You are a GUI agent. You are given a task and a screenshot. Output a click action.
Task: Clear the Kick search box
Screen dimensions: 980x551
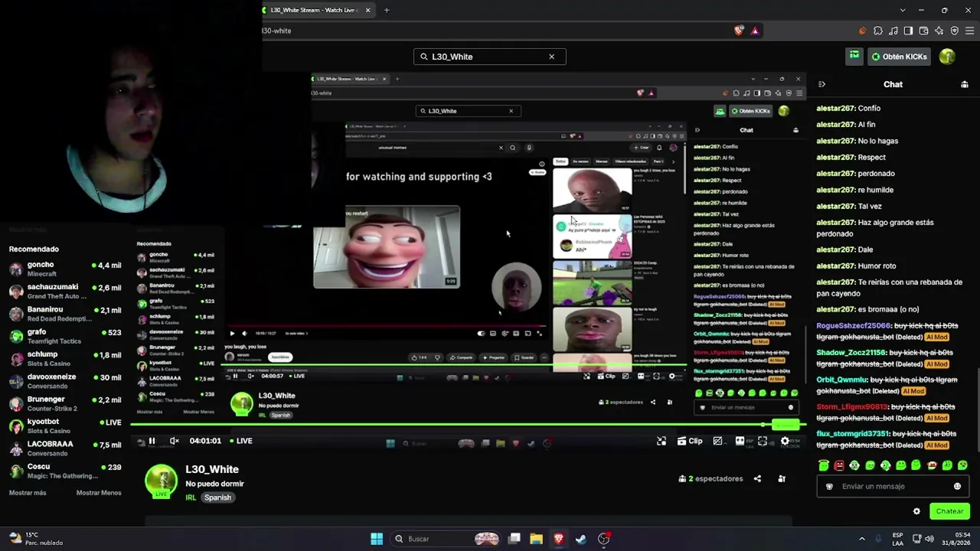[551, 57]
